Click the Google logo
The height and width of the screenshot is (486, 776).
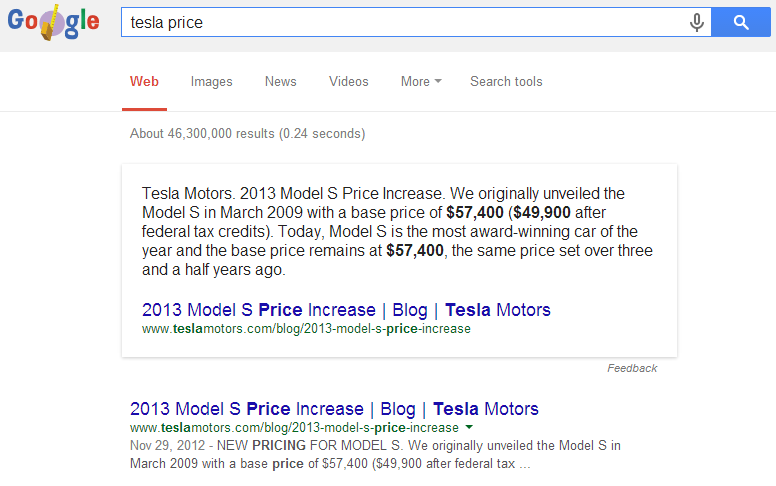(x=53, y=23)
